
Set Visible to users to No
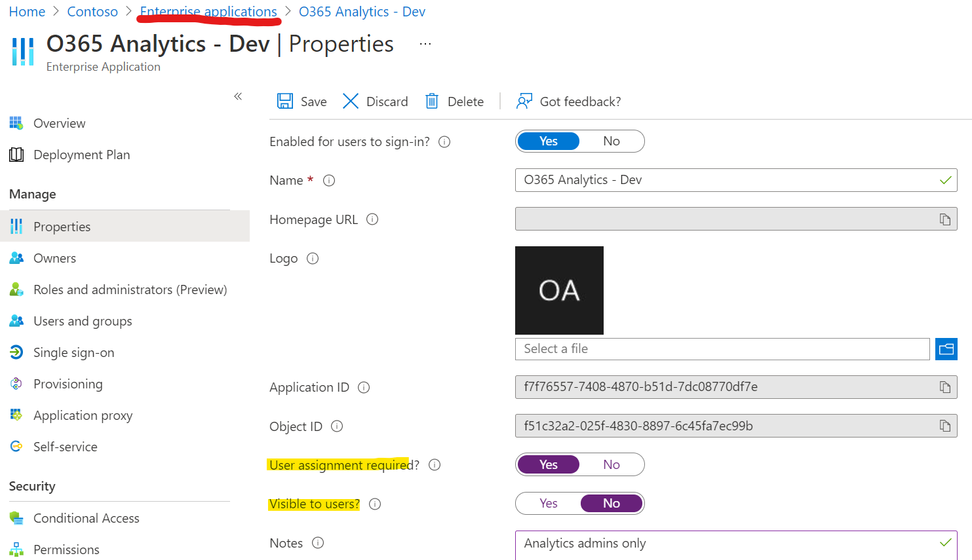click(612, 503)
